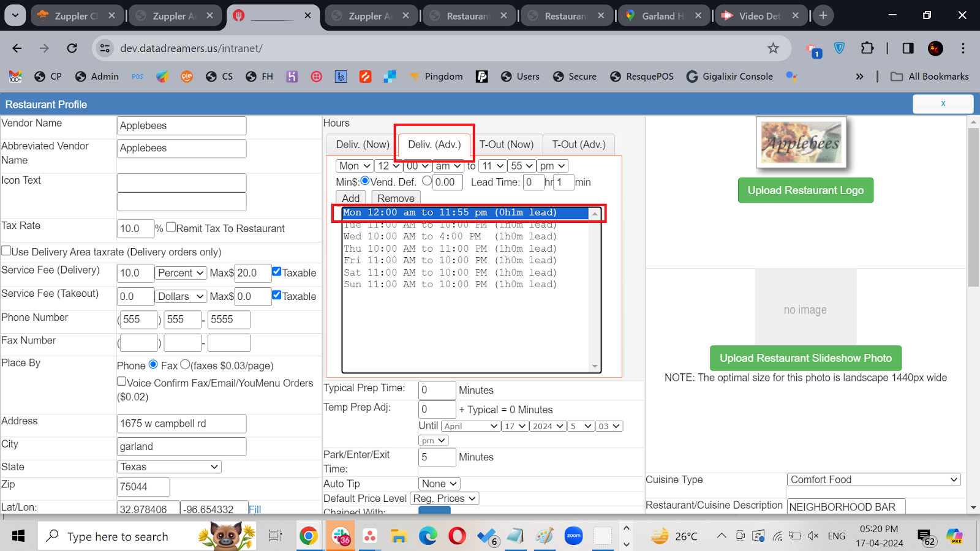Switch to T-Out (Adv.) hours tab
The width and height of the screenshot is (980, 551).
click(x=579, y=144)
